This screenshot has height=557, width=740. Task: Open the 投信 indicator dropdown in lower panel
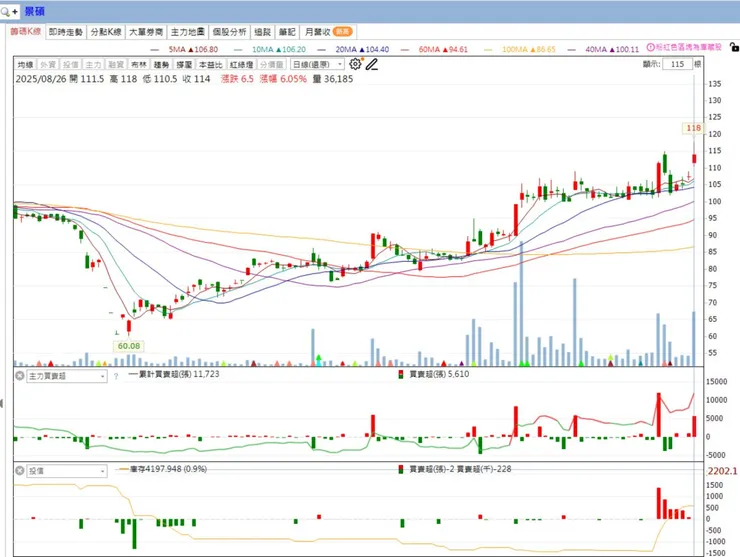tap(67, 471)
